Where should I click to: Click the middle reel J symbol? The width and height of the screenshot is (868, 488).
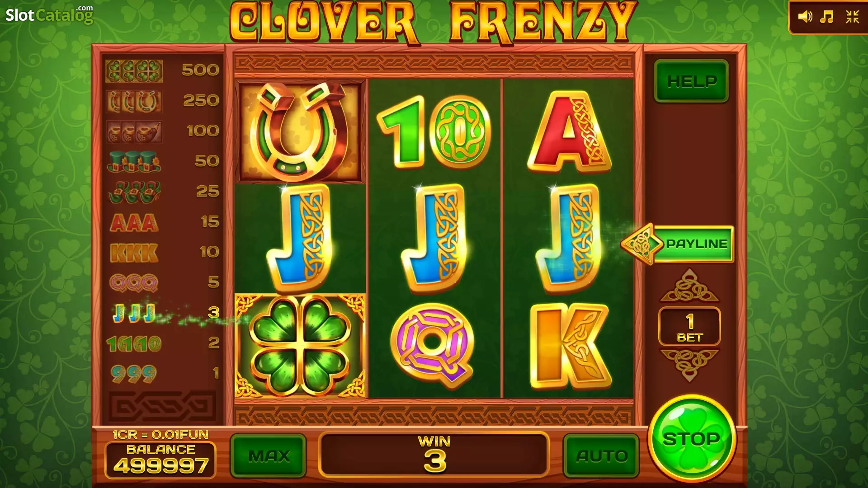click(x=434, y=239)
